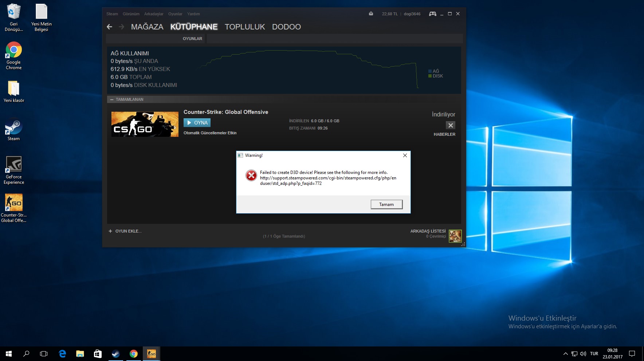Click wallet balance 22,60 TL
644x361 pixels.
pos(390,14)
